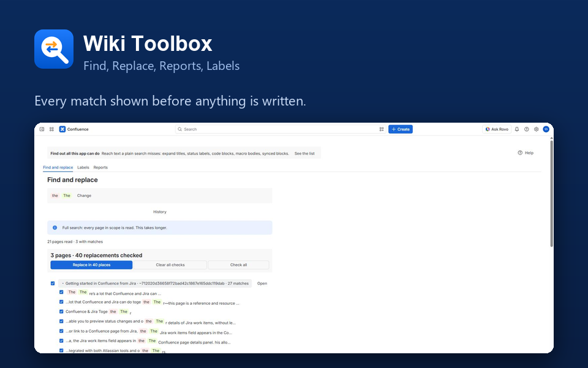Click the Create button
Screen dimensions: 588x368
(401, 129)
